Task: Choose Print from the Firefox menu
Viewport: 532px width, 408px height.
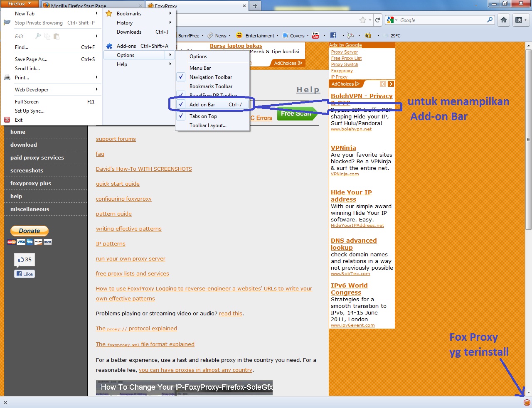Action: 52,78
